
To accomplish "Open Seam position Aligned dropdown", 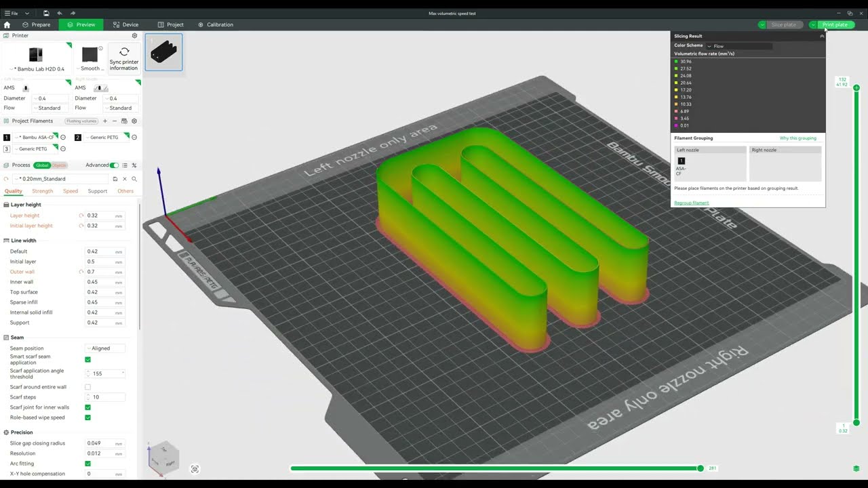I will pyautogui.click(x=105, y=348).
